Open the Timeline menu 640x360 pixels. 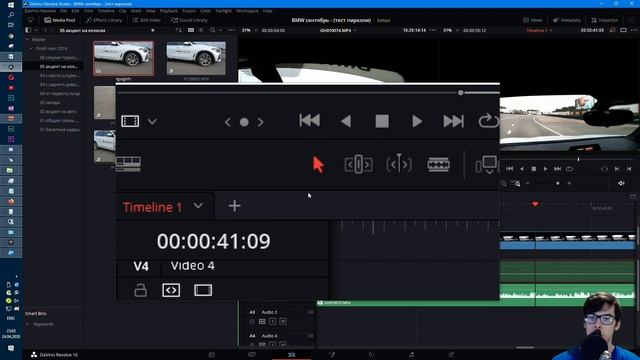click(x=106, y=11)
